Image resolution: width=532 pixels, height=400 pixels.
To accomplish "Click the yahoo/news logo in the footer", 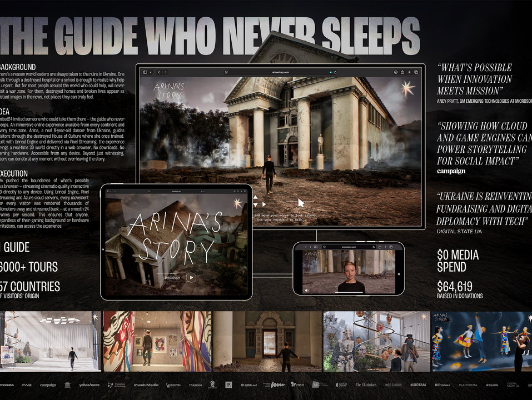I will tap(90, 385).
